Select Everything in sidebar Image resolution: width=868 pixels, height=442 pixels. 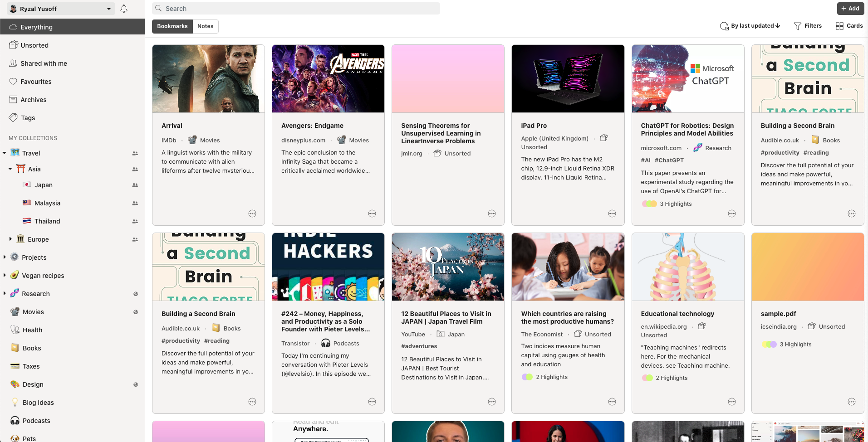[x=73, y=27]
